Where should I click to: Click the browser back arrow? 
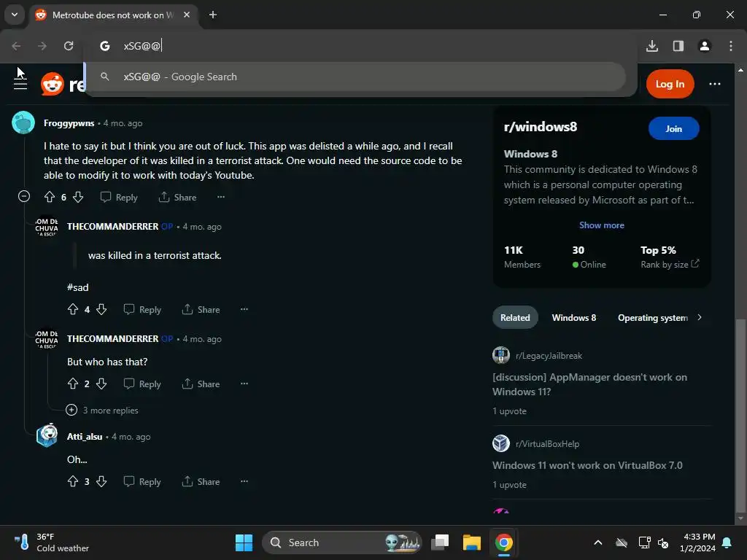click(16, 46)
